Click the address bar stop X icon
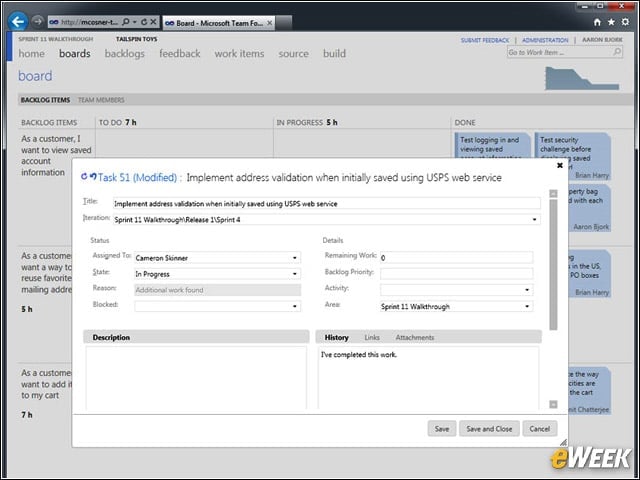The image size is (640, 480). pyautogui.click(x=153, y=22)
